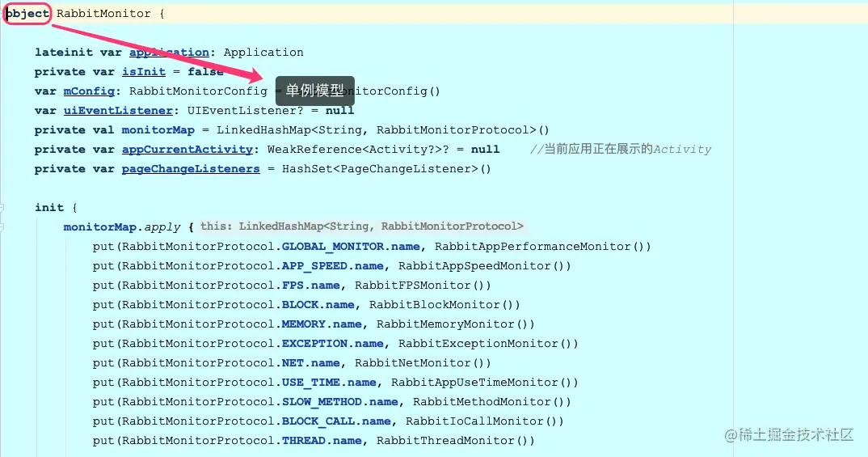Viewport: 868px width, 457px height.
Task: Click RabbitAppPerformanceMonitor() constructor
Action: (542, 246)
